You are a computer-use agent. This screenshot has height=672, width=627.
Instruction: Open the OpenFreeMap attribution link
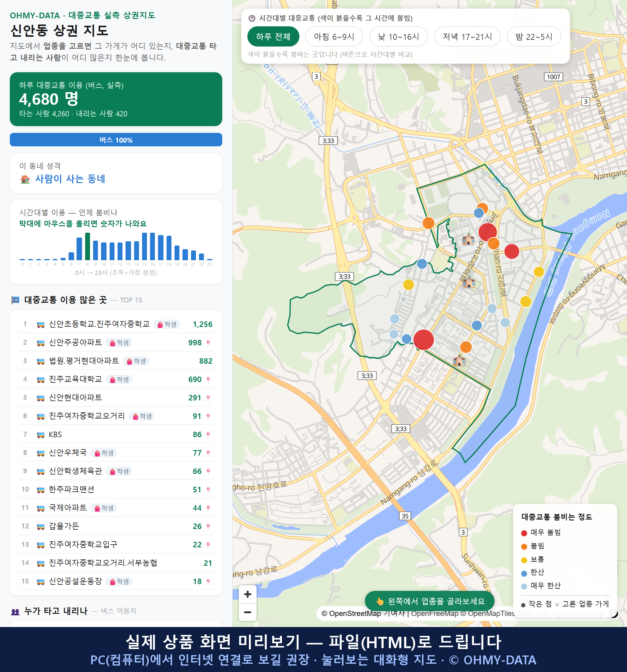[x=434, y=613]
